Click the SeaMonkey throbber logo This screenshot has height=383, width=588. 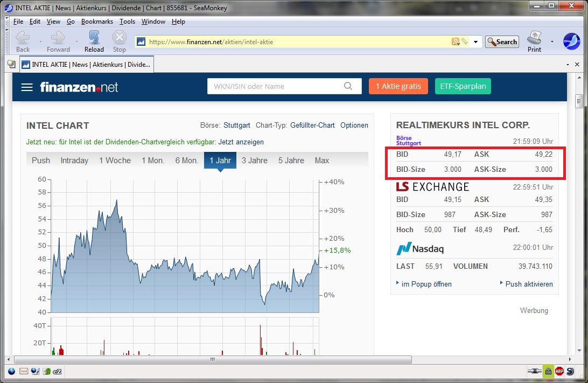[571, 41]
